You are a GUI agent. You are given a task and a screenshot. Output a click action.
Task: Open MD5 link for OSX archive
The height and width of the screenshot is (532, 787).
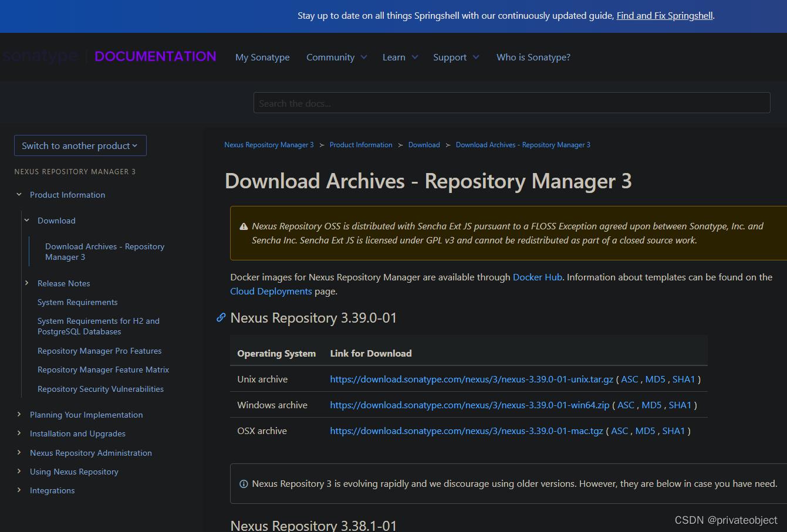click(645, 431)
